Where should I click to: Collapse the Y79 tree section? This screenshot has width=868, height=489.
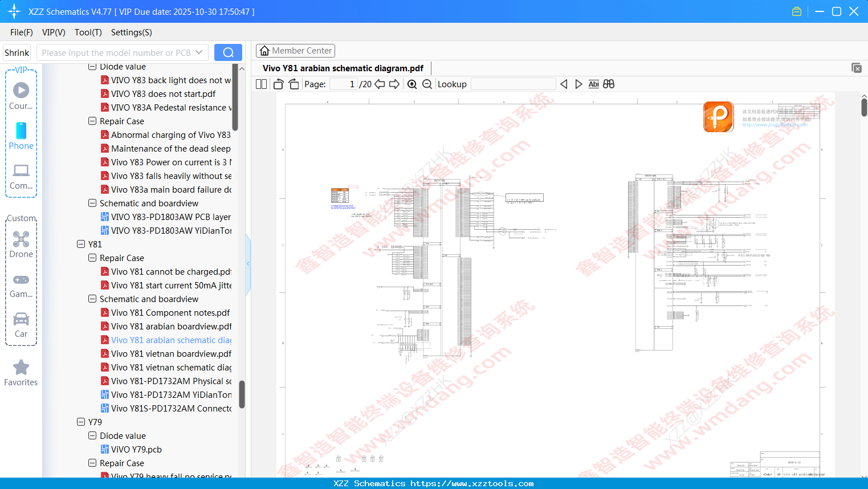point(81,422)
